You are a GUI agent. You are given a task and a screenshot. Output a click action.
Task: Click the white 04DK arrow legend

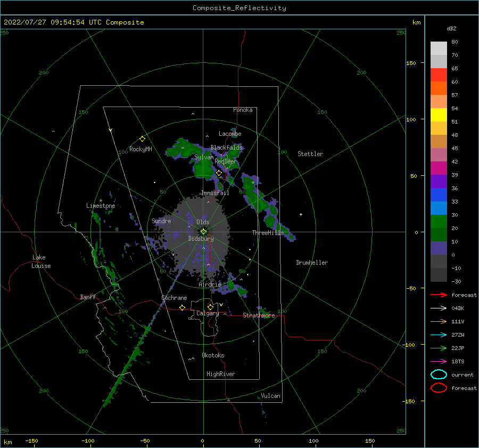point(439,308)
